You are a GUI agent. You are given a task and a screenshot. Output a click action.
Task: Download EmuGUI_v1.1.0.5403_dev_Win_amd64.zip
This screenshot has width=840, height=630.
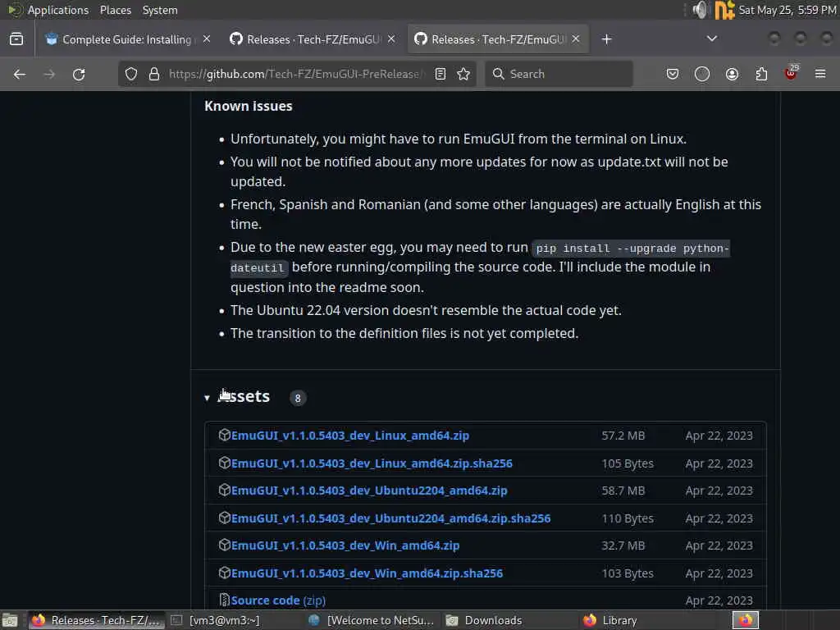[345, 546]
